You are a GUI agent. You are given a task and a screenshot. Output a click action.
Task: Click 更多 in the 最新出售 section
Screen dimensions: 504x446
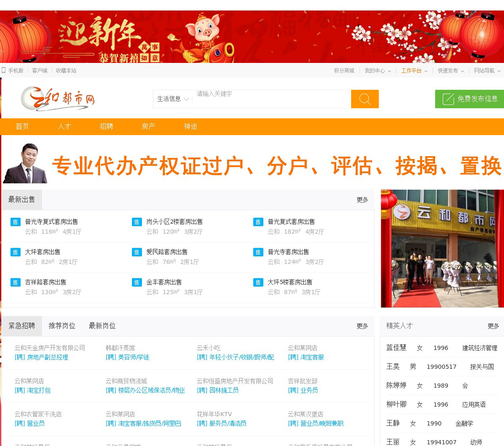362,200
